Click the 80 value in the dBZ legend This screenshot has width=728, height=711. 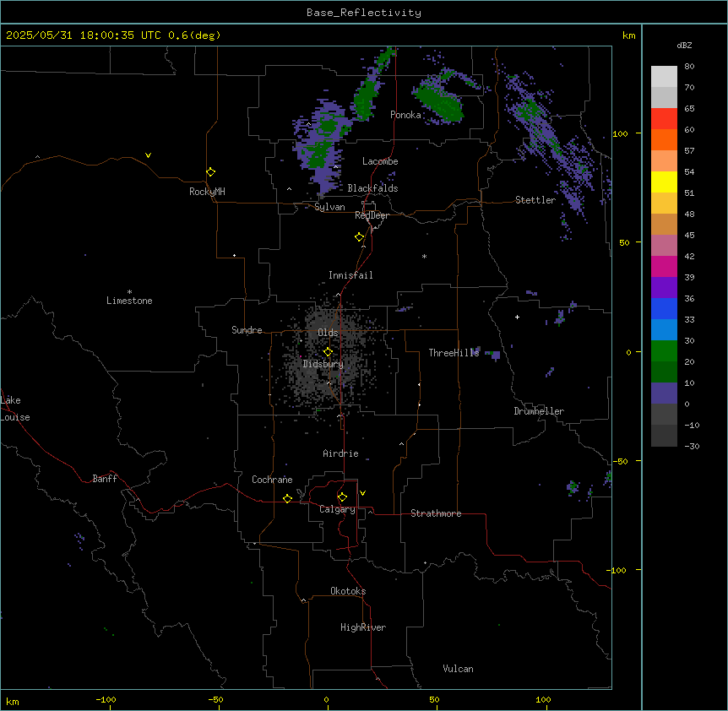pos(689,67)
